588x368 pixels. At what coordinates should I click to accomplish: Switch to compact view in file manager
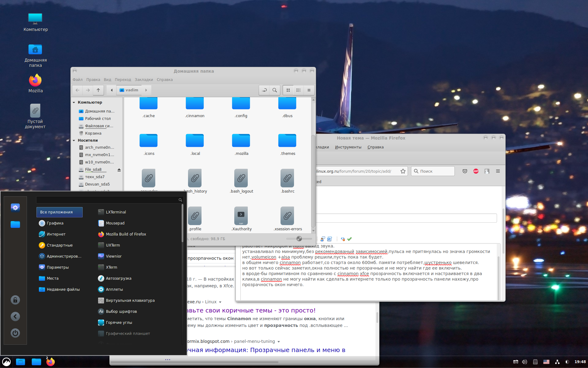pos(309,90)
